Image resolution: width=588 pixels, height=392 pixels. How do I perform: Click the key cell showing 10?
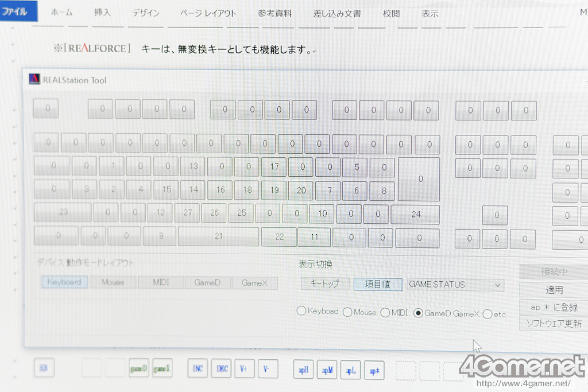(322, 214)
